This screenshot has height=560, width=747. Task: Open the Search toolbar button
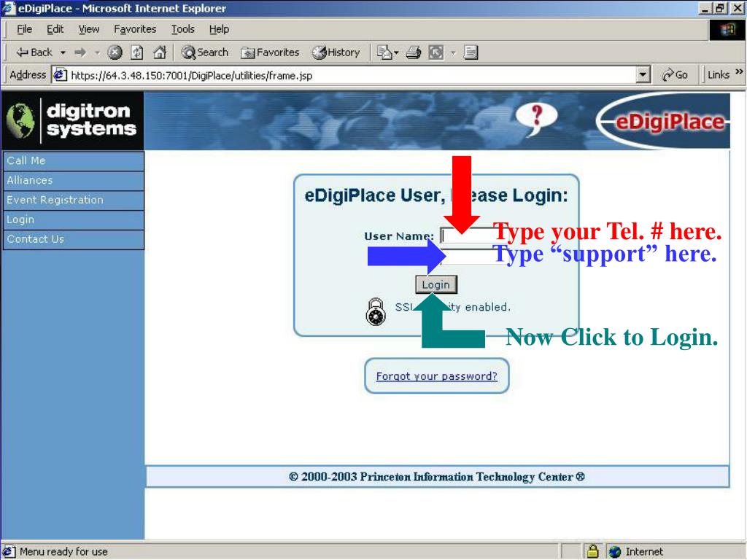pyautogui.click(x=205, y=52)
